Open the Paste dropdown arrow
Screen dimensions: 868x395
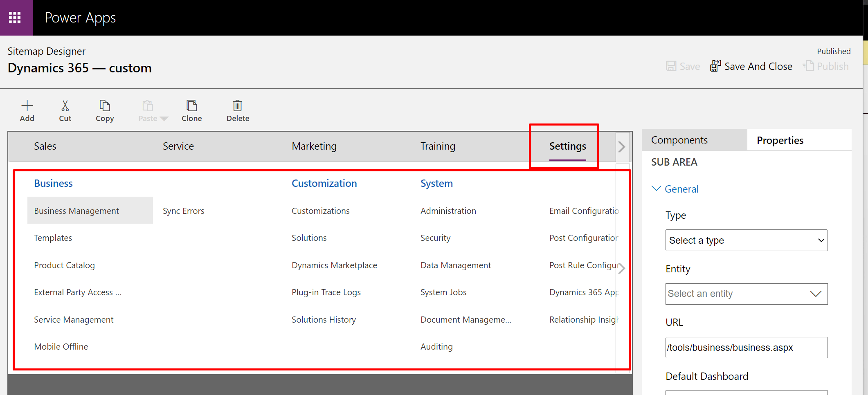pos(164,119)
